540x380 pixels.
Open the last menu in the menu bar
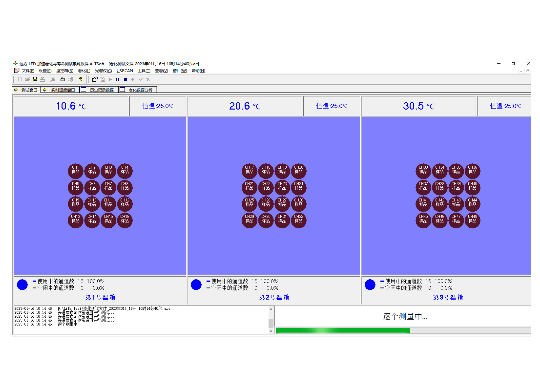[198, 71]
